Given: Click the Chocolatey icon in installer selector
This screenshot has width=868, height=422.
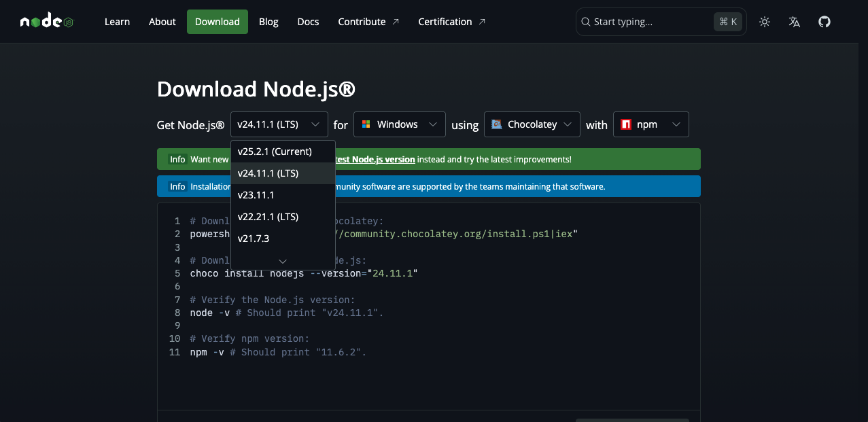Looking at the screenshot, I should point(496,124).
